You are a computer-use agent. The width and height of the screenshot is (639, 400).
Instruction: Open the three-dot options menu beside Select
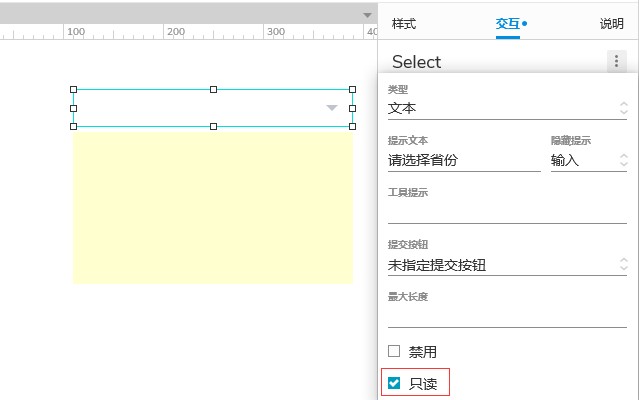click(616, 61)
